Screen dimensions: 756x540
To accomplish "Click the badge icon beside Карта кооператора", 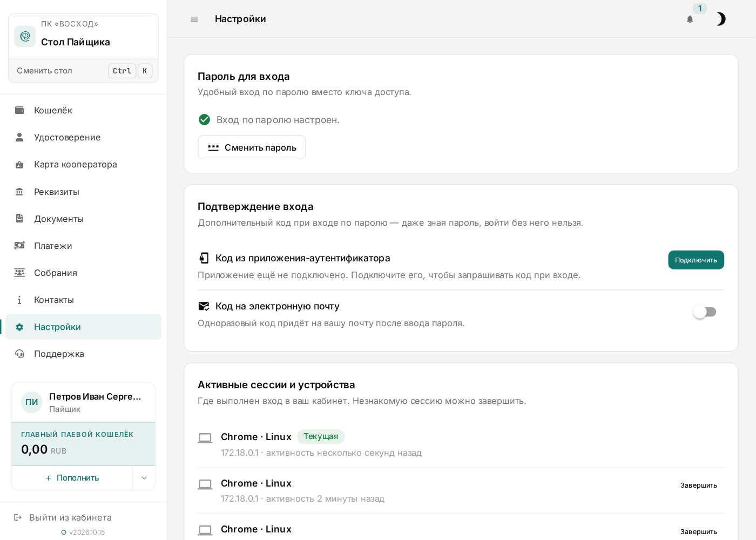I will [x=19, y=165].
